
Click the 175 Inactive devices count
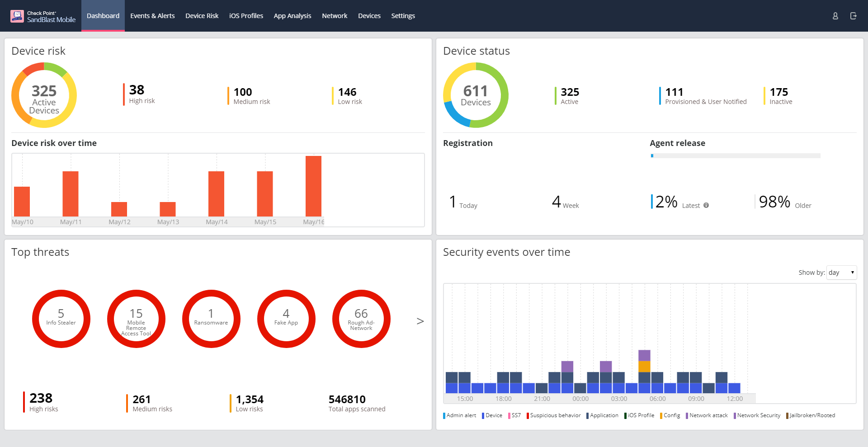click(778, 92)
